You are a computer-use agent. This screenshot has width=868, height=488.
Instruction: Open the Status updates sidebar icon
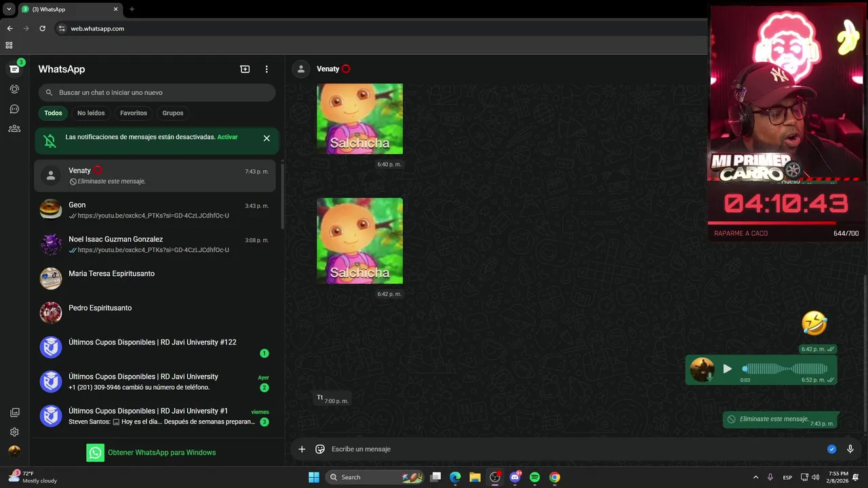14,89
